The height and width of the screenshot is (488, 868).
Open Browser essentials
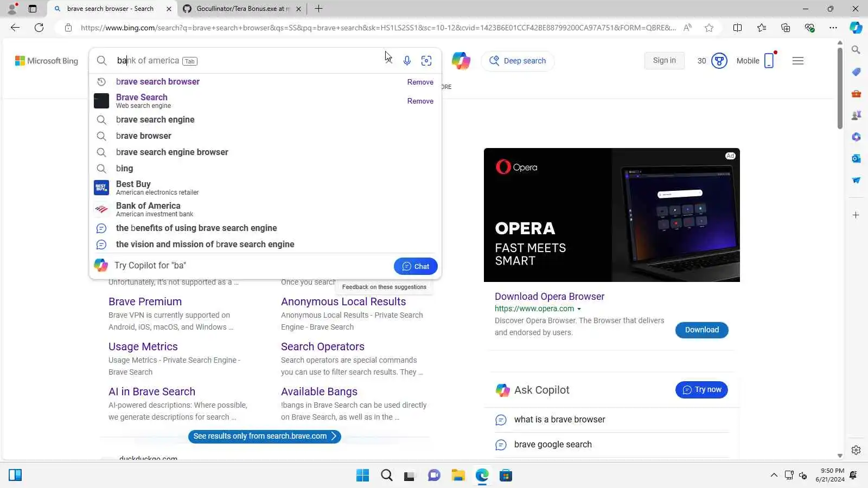tap(809, 28)
